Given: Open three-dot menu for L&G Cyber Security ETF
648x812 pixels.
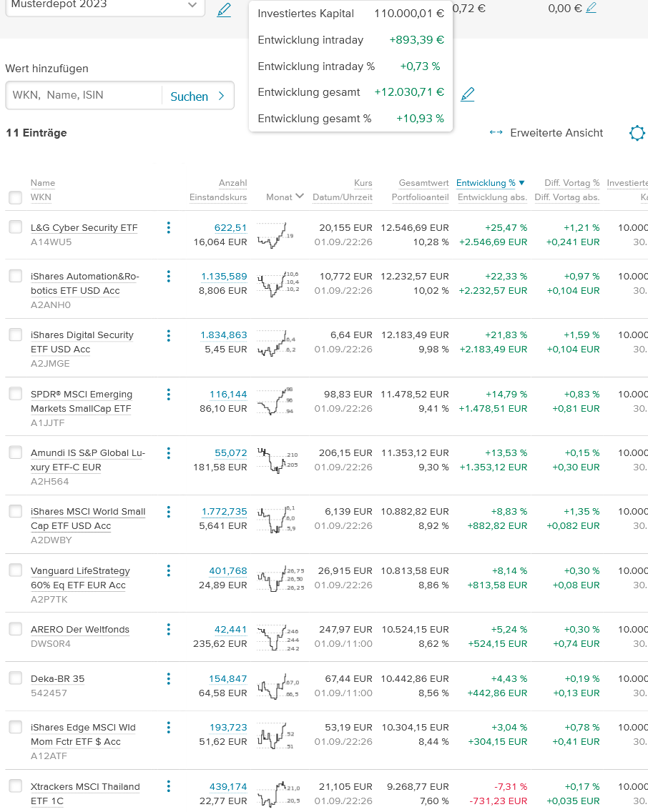Looking at the screenshot, I should [x=169, y=228].
